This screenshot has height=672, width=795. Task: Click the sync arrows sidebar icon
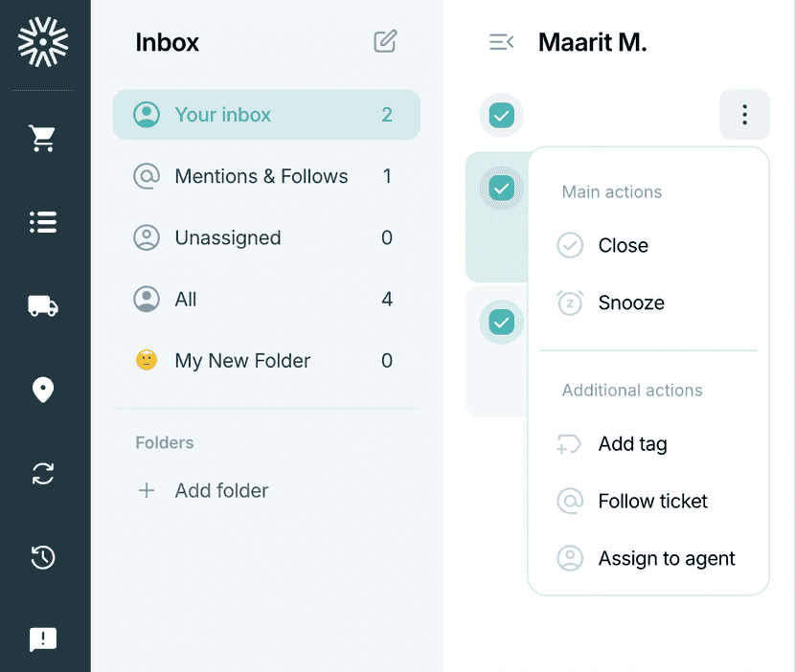click(x=42, y=474)
